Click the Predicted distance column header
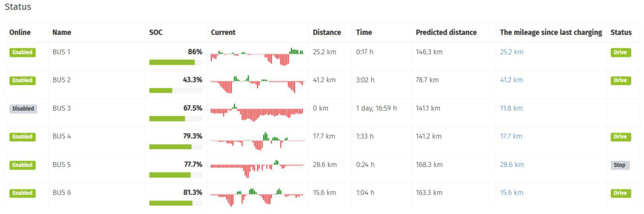 click(x=446, y=33)
